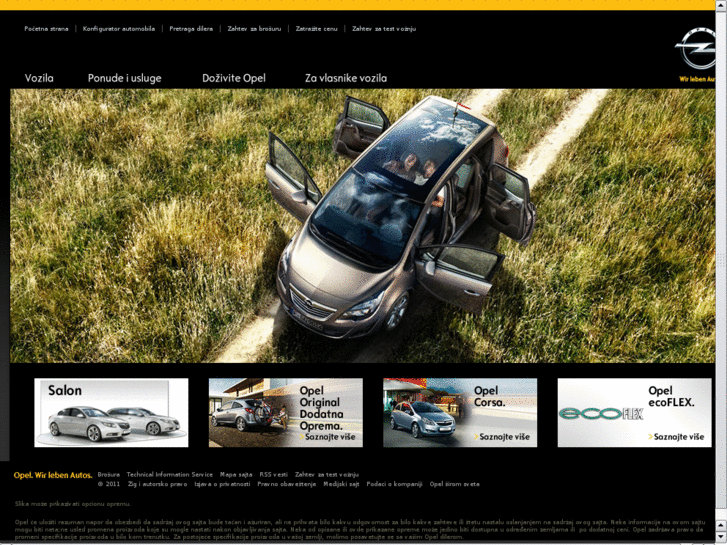
Task: Open Technical Information Service link
Action: [x=170, y=474]
